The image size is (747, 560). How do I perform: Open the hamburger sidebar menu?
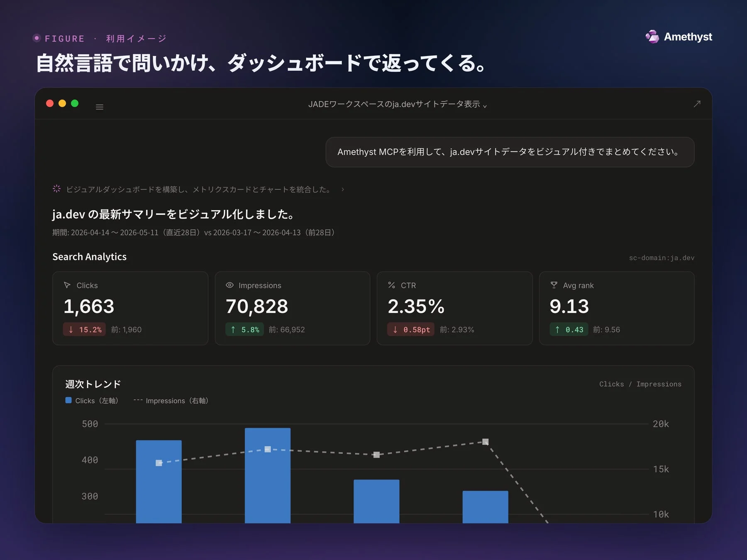pyautogui.click(x=100, y=107)
